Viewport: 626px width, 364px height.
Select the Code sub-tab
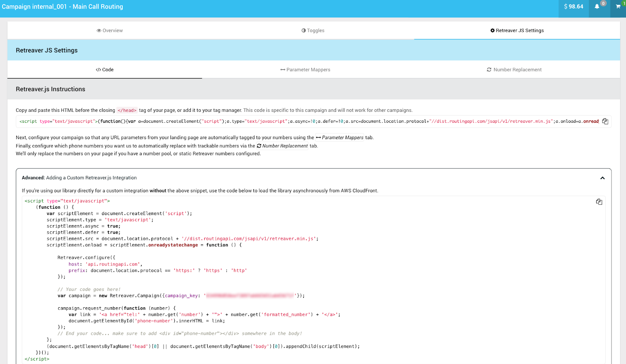pyautogui.click(x=105, y=70)
